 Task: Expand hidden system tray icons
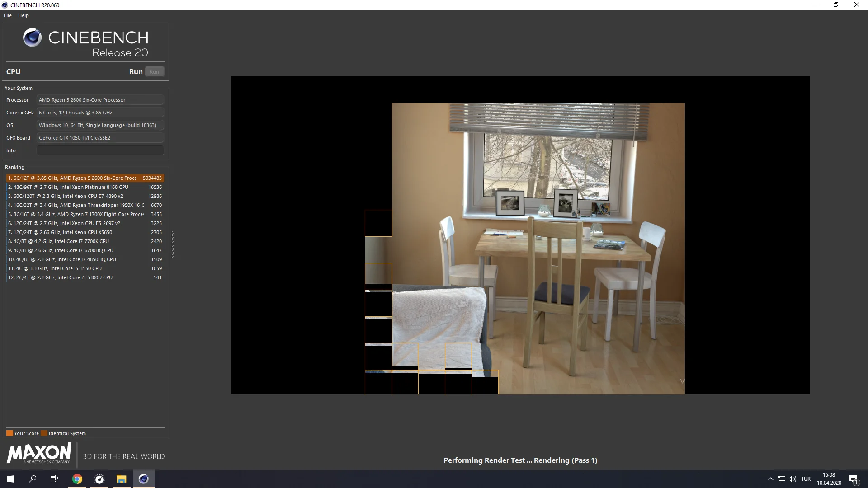click(770, 479)
